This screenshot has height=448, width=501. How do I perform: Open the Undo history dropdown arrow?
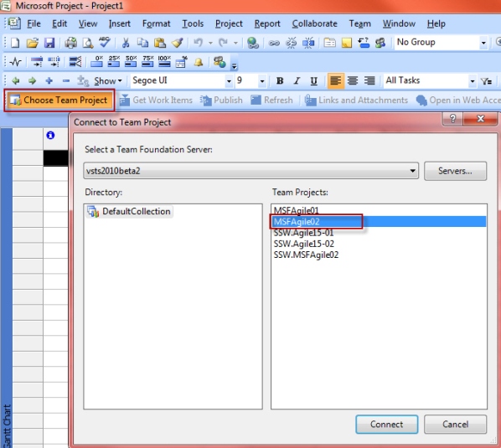210,43
